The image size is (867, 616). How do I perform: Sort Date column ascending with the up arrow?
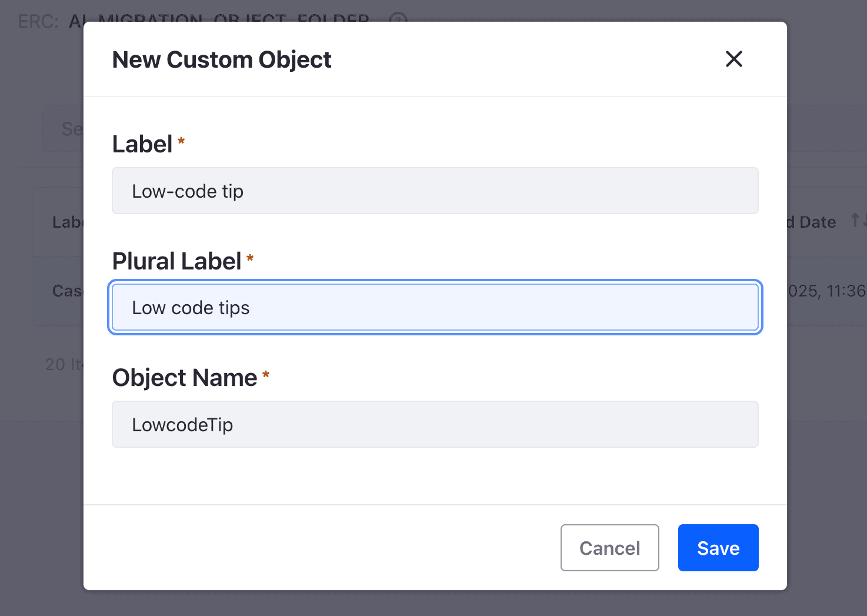point(854,219)
